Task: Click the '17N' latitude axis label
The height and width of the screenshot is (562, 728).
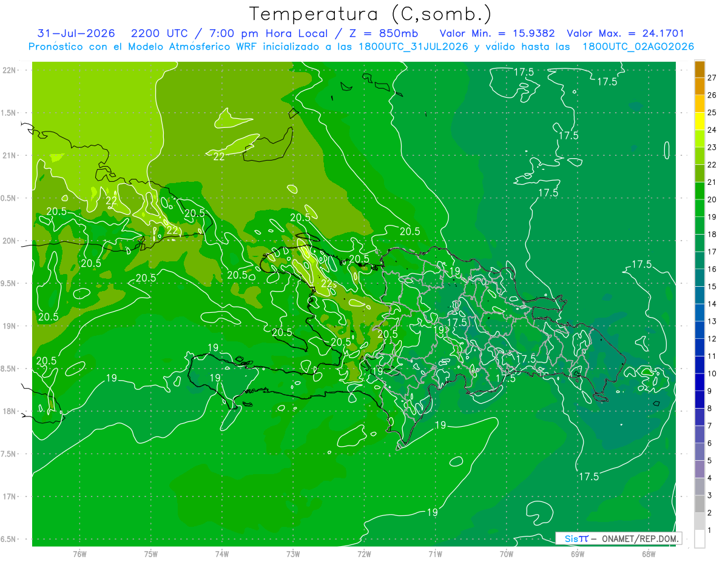Action: coord(9,497)
